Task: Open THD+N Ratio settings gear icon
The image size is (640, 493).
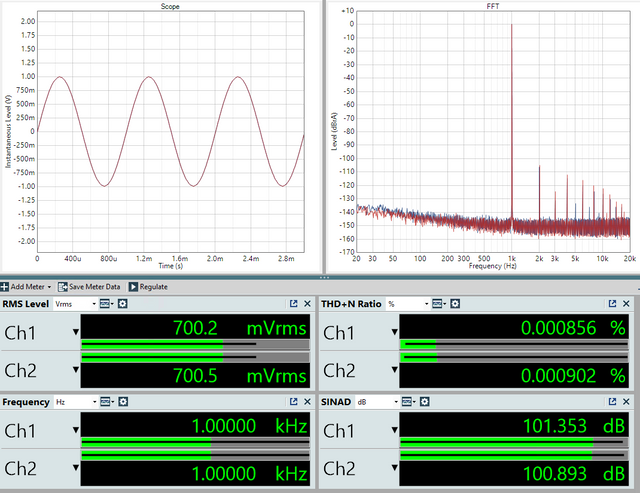Action: pyautogui.click(x=455, y=304)
